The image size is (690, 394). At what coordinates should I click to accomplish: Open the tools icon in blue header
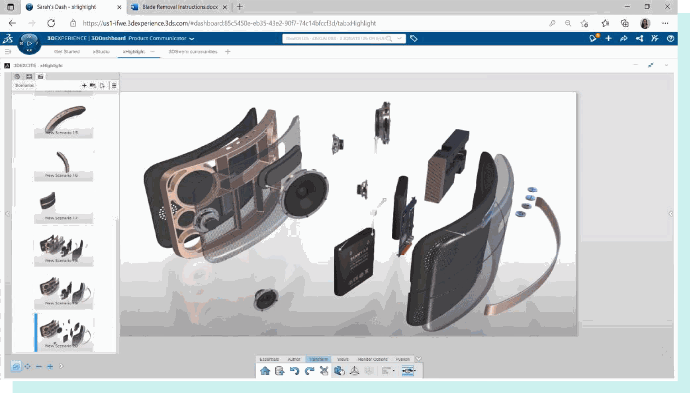[x=655, y=38]
